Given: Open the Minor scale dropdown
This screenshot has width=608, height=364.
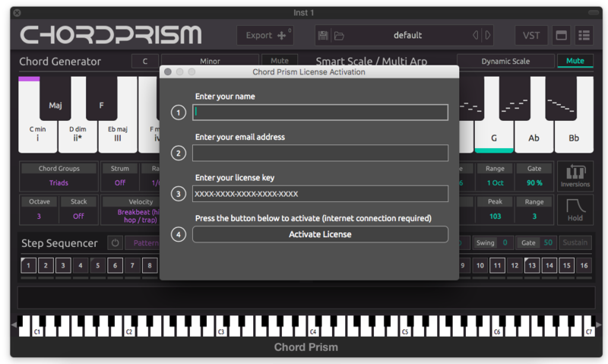Looking at the screenshot, I should click(210, 61).
